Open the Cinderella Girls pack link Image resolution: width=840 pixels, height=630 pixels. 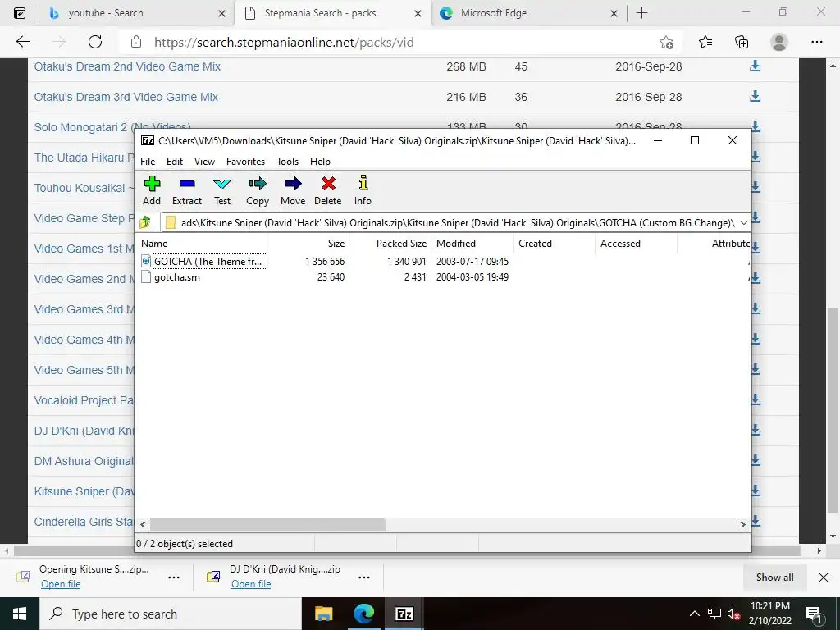[x=84, y=522]
